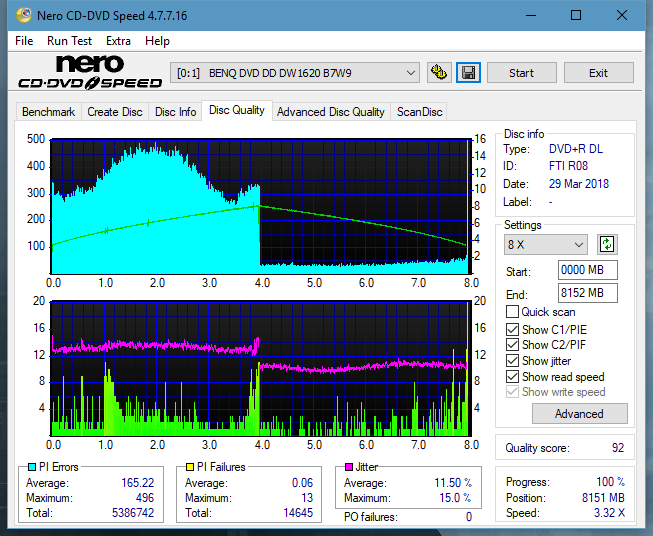Select the Disc Quality tab
This screenshot has width=653, height=536.
coord(237,110)
